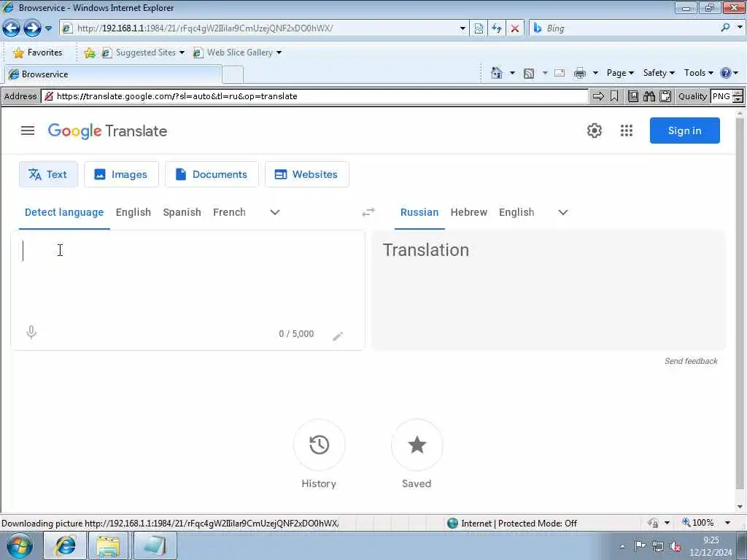Open Windows Explorer folder on taskbar

pyautogui.click(x=109, y=545)
